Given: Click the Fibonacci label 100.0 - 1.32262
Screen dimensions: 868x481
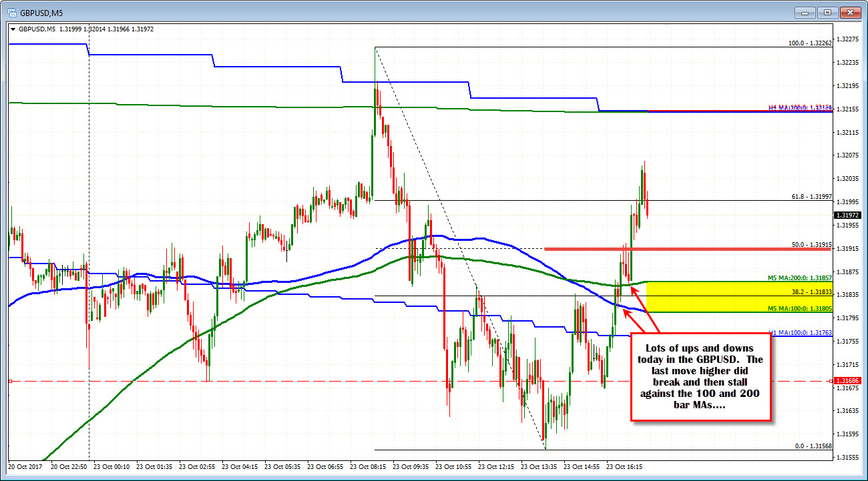Looking at the screenshot, I should click(810, 42).
